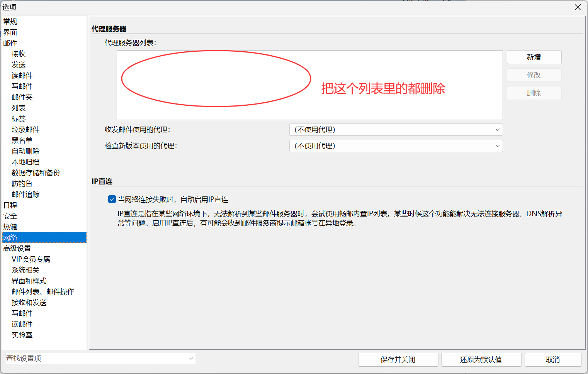This screenshot has width=588, height=374.
Task: Close the 选项 dialog window
Action: tap(578, 7)
